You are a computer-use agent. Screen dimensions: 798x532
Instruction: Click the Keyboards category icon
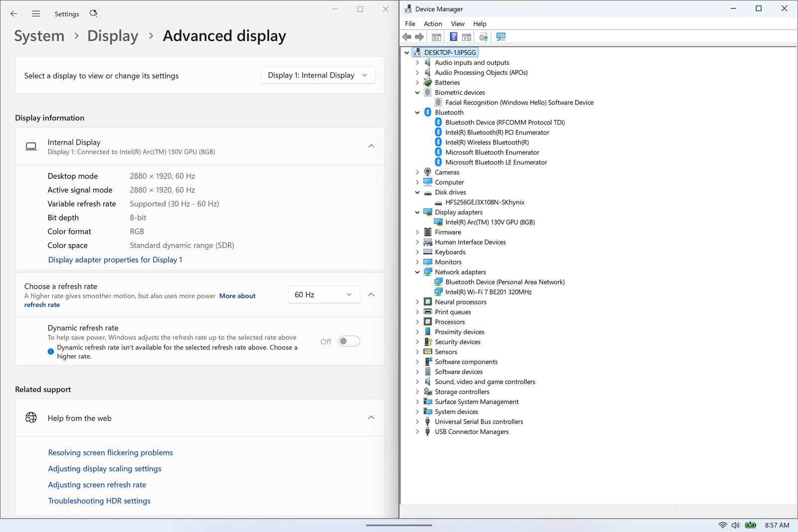(x=427, y=252)
